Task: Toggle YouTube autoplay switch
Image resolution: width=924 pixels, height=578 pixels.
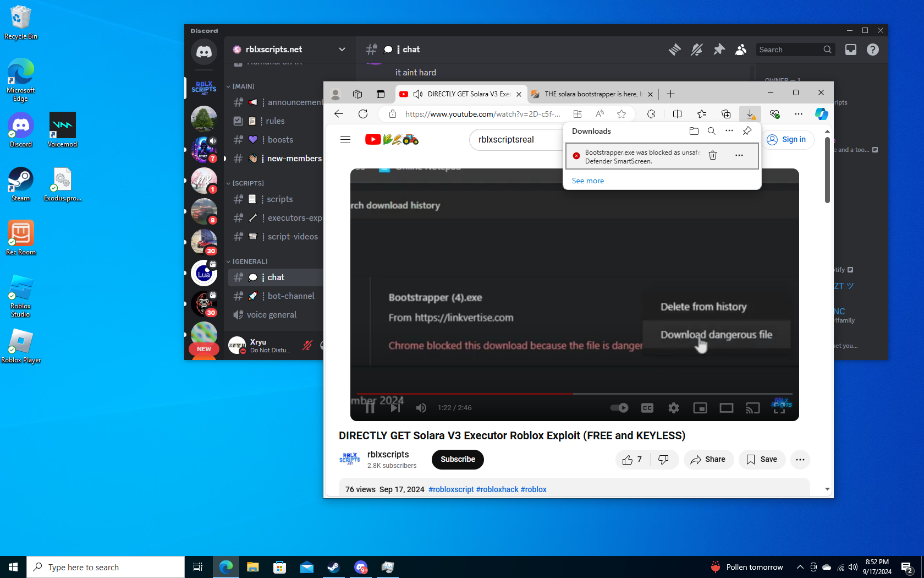Action: pos(619,408)
